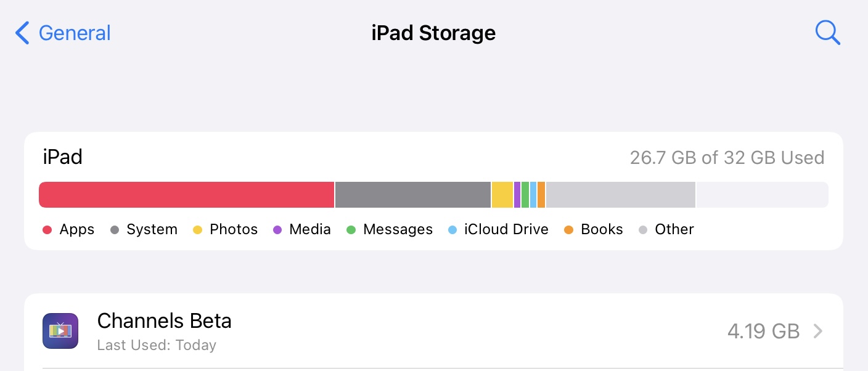Image resolution: width=868 pixels, height=371 pixels.
Task: Tap the Channels Beta app icon
Action: (60, 331)
